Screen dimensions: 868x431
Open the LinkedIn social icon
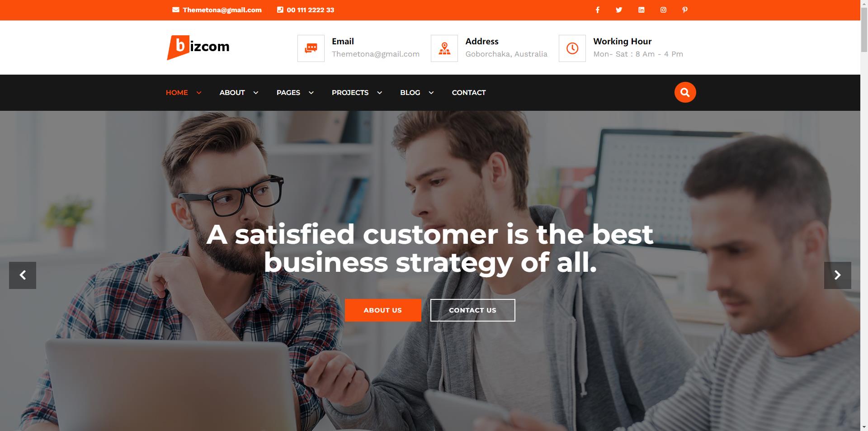(641, 10)
